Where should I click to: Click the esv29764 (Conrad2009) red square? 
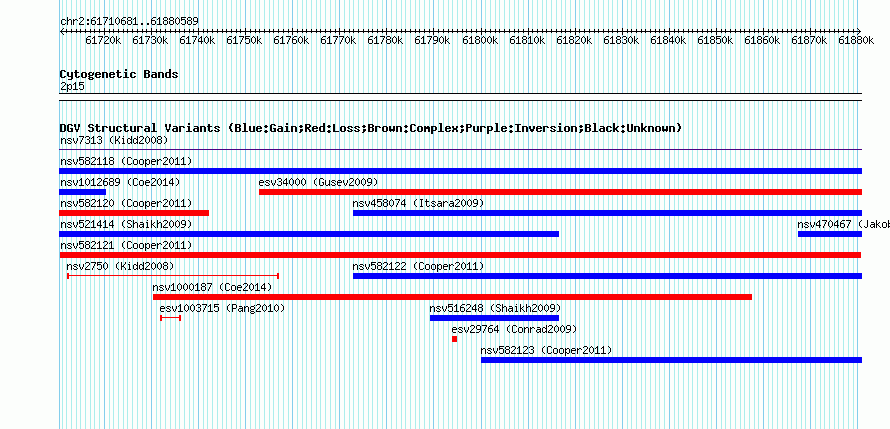pos(455,339)
